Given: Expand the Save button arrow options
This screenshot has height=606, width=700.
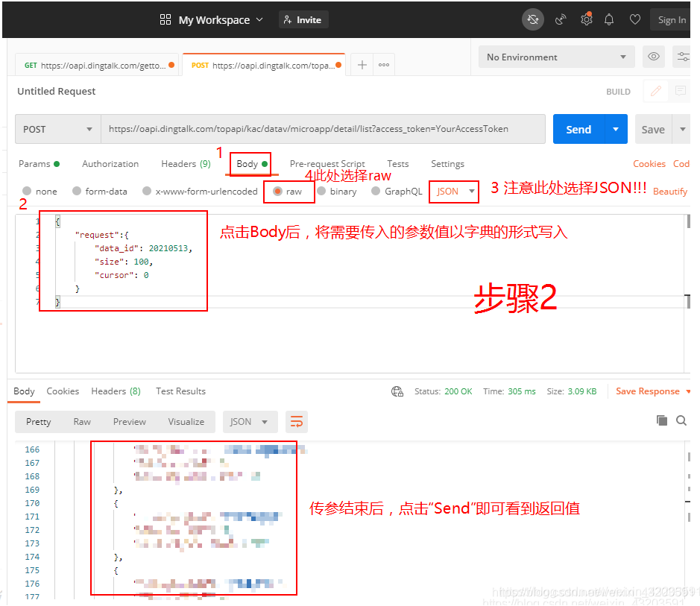Looking at the screenshot, I should pos(682,129).
